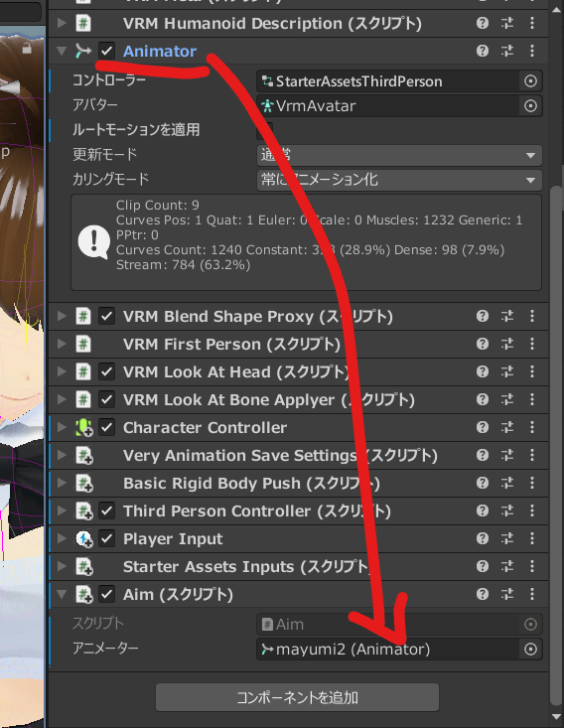The height and width of the screenshot is (728, 564).
Task: Expand VRM Blend Shape Proxy foldout
Action: pyautogui.click(x=62, y=316)
